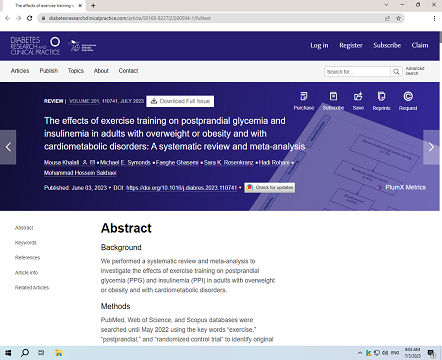Open Windows taskbar search

(25, 353)
